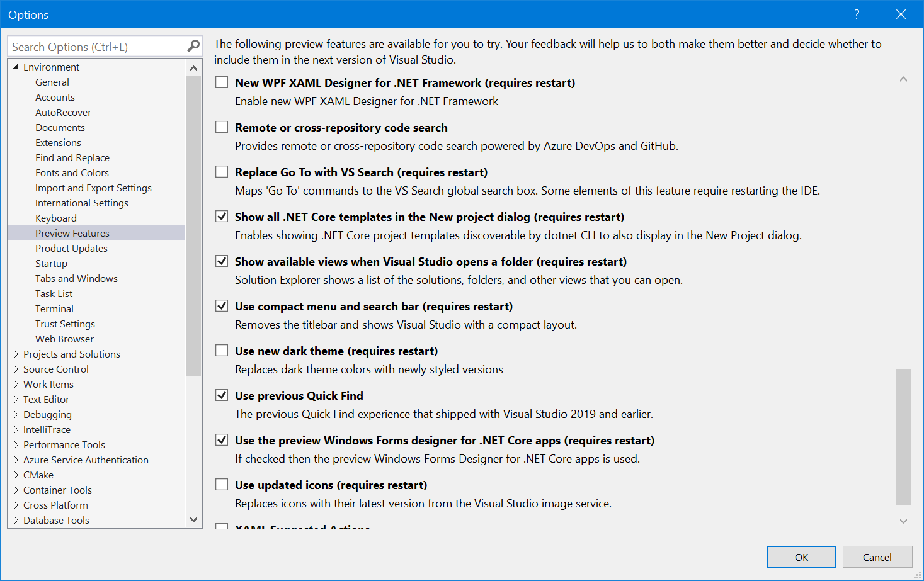Click features list scroll down arrow
The width and height of the screenshot is (924, 581).
click(903, 521)
